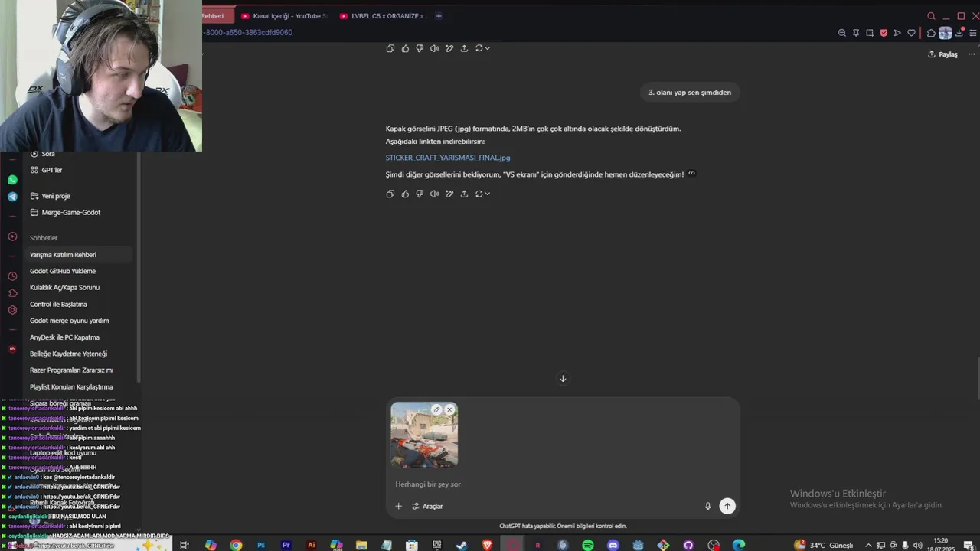980x551 pixels.
Task: Open the conversation three-dots menu
Action: [x=972, y=54]
